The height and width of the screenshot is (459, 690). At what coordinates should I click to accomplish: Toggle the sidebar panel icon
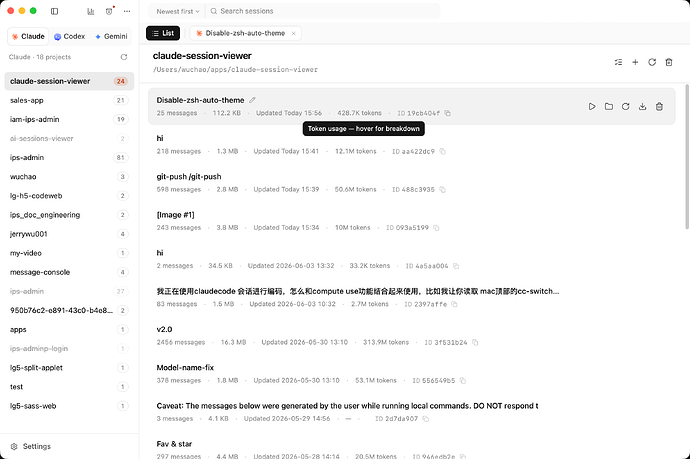[x=55, y=11]
